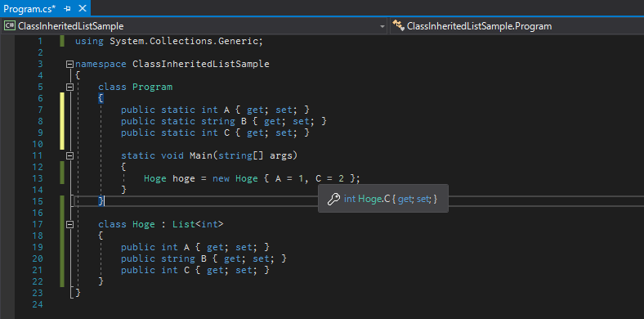Viewport: 644px width, 319px height.
Task: Click 'public string B' property on line 20
Action: click(163, 259)
